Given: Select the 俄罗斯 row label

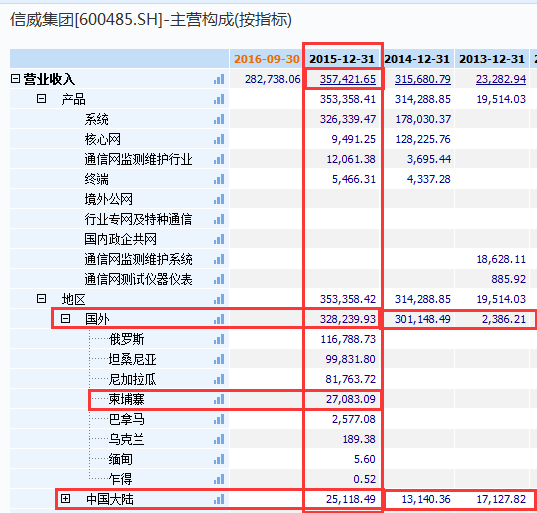Looking at the screenshot, I should pos(126,339).
